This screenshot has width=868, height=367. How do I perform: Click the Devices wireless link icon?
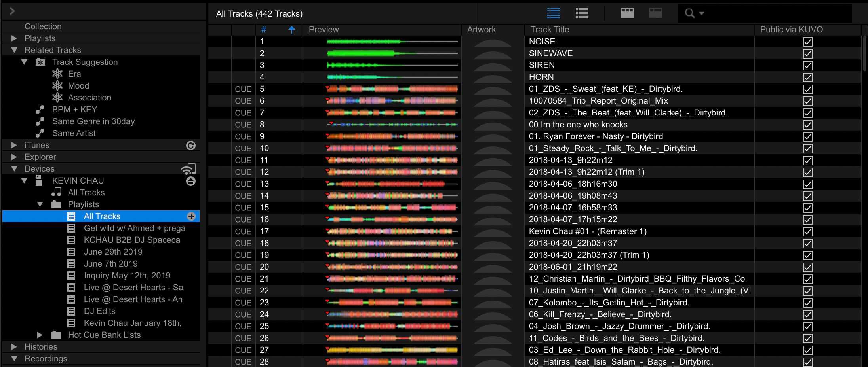pyautogui.click(x=188, y=169)
